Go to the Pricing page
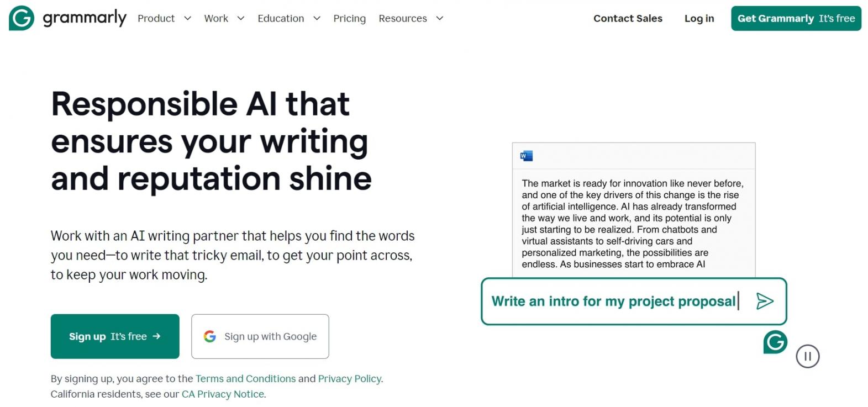This screenshot has height=407, width=868. [349, 18]
